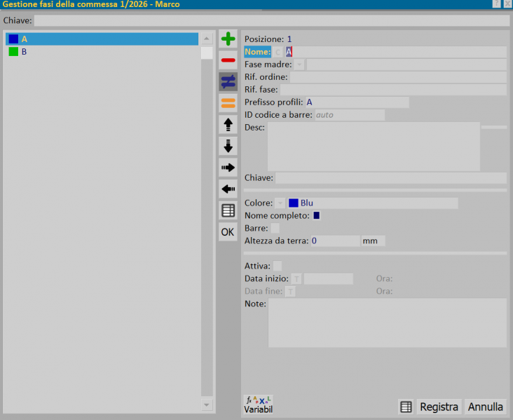Enable the Attiva checkbox

277,266
